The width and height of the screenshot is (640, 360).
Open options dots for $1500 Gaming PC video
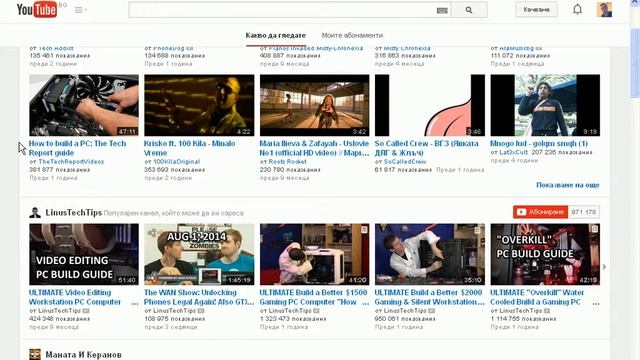[x=366, y=304]
